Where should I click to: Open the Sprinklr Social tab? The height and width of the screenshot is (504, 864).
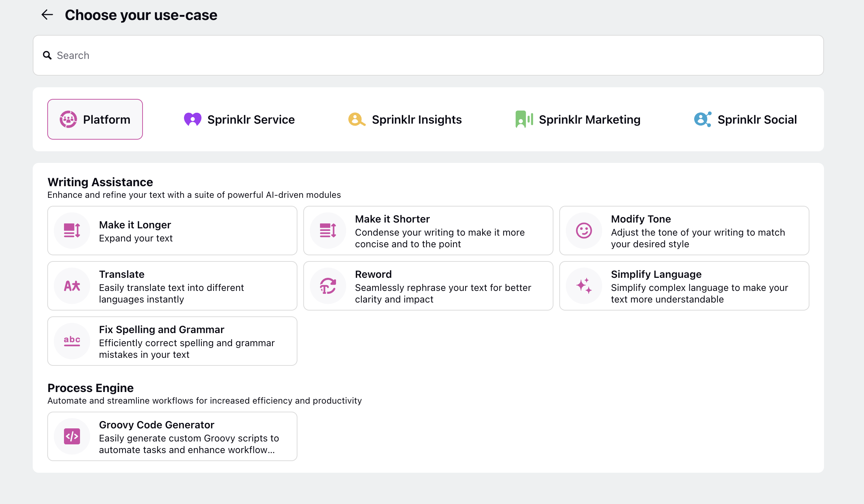pyautogui.click(x=745, y=119)
